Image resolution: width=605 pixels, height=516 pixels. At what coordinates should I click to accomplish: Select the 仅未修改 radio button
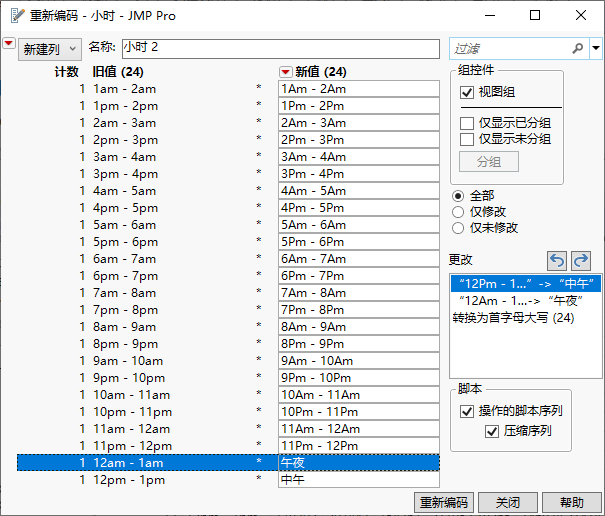tap(458, 228)
